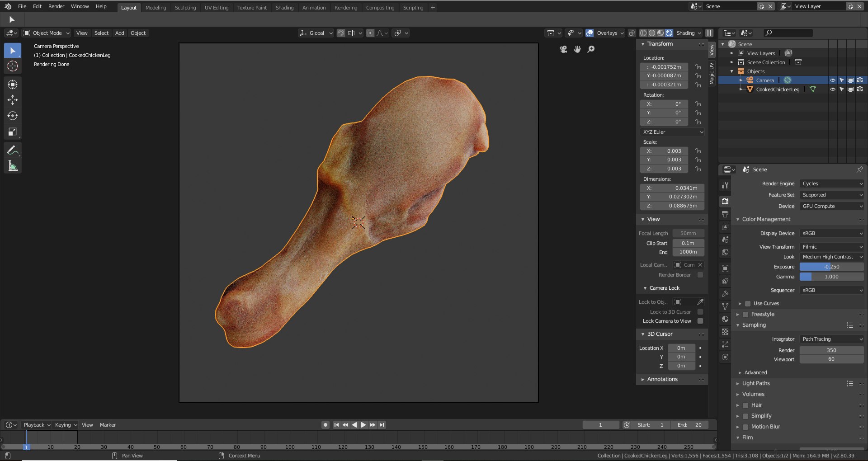The image size is (868, 461).
Task: Click the pan view hand icon
Action: pyautogui.click(x=577, y=49)
